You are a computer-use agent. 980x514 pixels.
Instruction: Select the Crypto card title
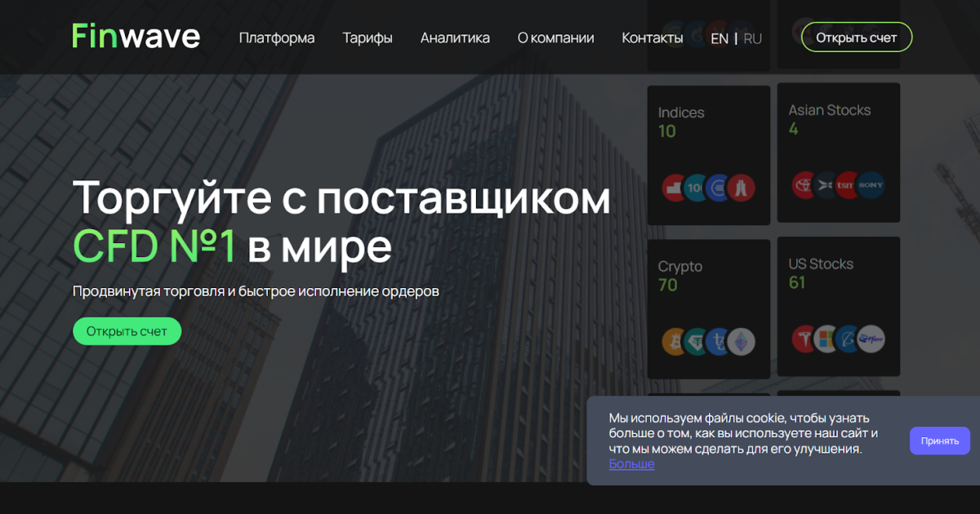(x=680, y=267)
